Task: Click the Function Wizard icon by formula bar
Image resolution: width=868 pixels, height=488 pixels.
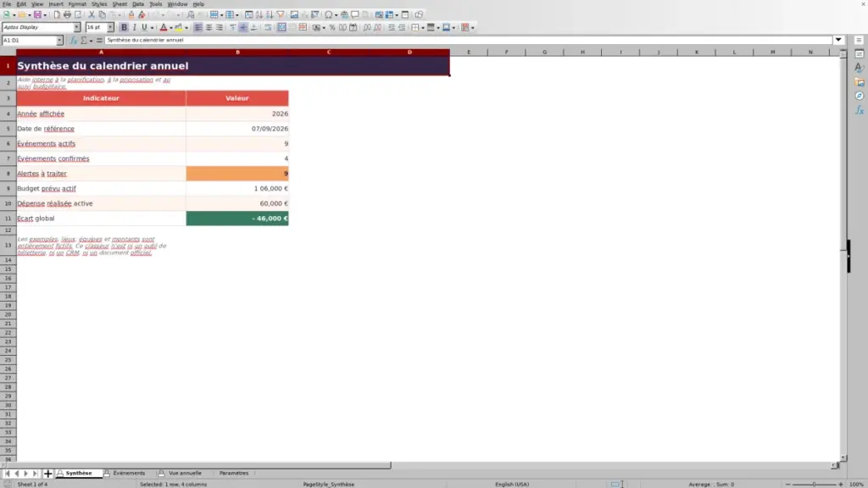Action: (x=73, y=41)
